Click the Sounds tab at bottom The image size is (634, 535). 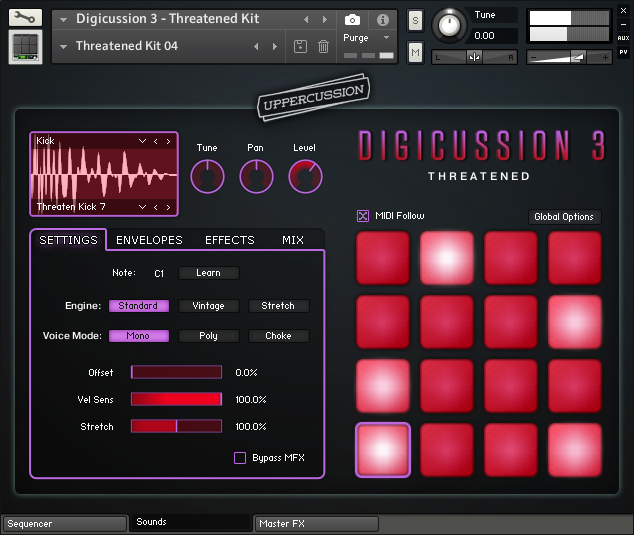(190, 522)
